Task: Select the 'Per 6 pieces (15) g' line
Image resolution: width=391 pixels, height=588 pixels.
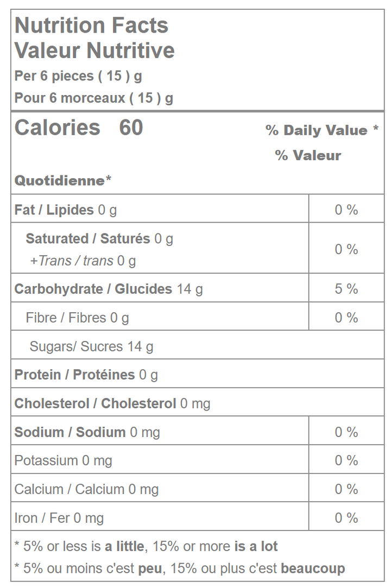Action: point(78,76)
